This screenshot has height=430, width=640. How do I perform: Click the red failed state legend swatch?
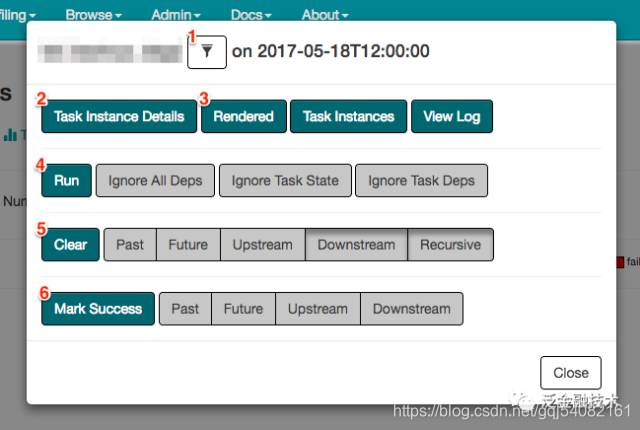tap(620, 262)
